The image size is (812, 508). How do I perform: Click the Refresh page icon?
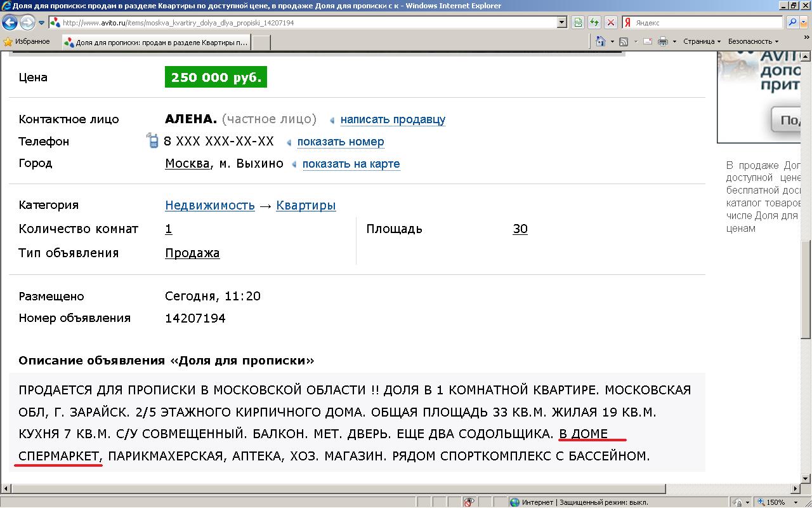click(594, 23)
